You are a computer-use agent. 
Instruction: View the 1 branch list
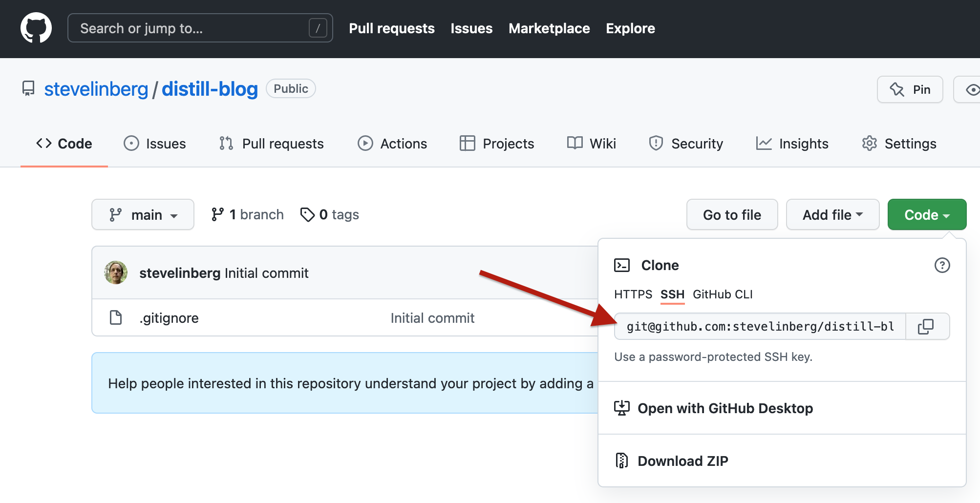coord(247,214)
